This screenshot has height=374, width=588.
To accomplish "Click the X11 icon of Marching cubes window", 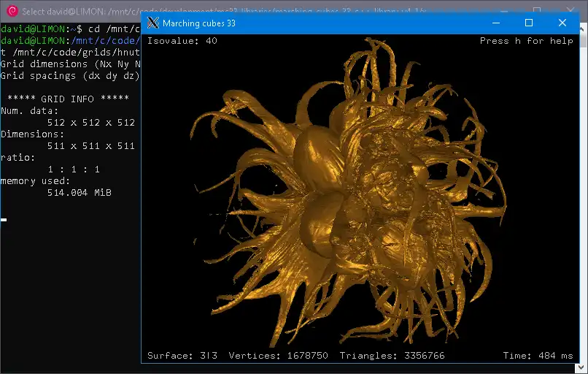I will click(152, 23).
